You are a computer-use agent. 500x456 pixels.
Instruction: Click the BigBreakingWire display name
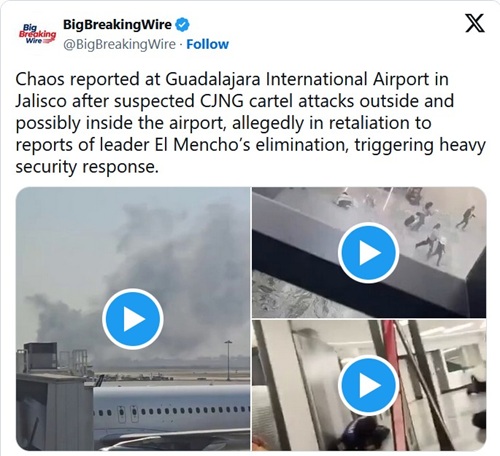pyautogui.click(x=117, y=25)
